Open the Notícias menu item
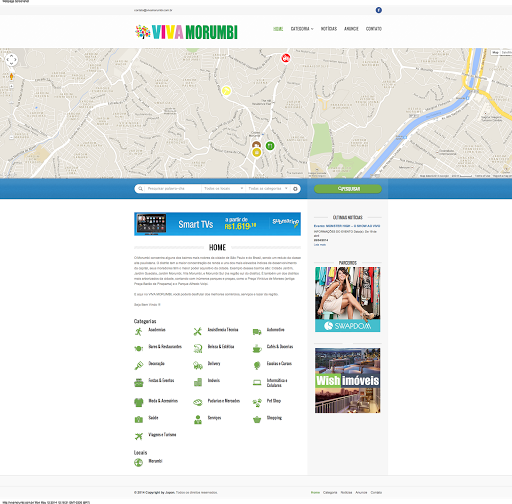 pyautogui.click(x=329, y=29)
